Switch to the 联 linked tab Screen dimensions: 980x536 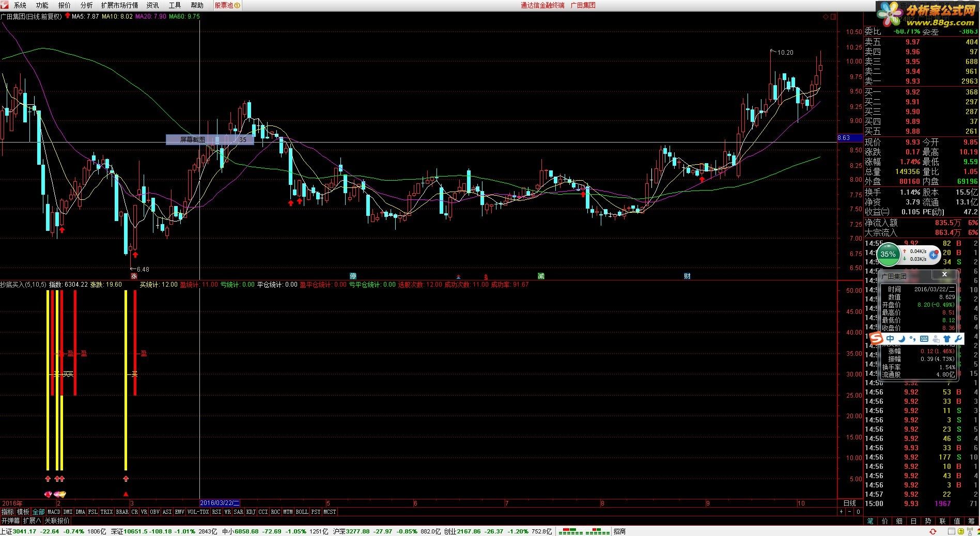point(943,521)
